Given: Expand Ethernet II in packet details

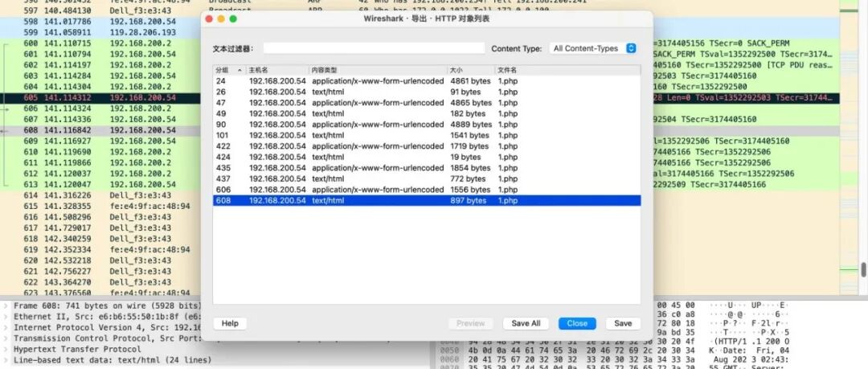Looking at the screenshot, I should tap(6, 317).
